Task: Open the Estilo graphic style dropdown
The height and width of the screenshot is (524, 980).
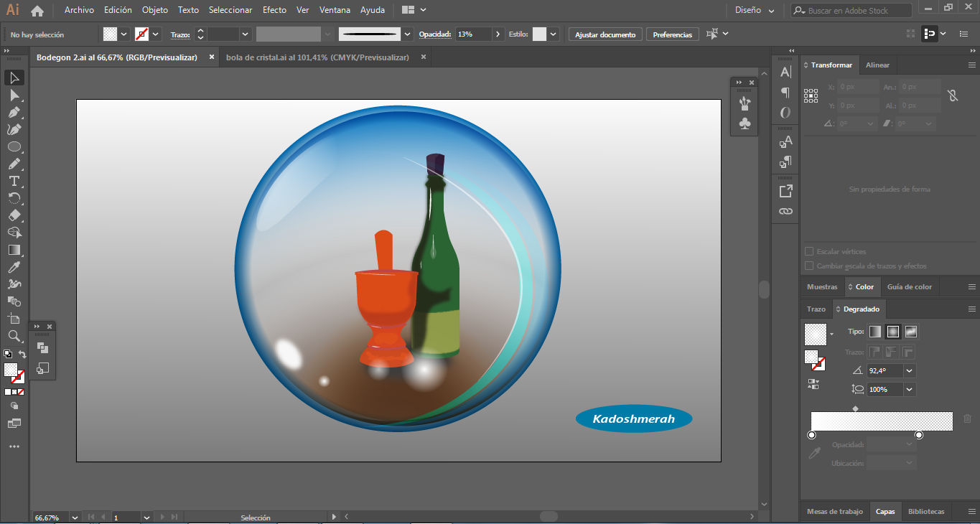Action: 554,34
